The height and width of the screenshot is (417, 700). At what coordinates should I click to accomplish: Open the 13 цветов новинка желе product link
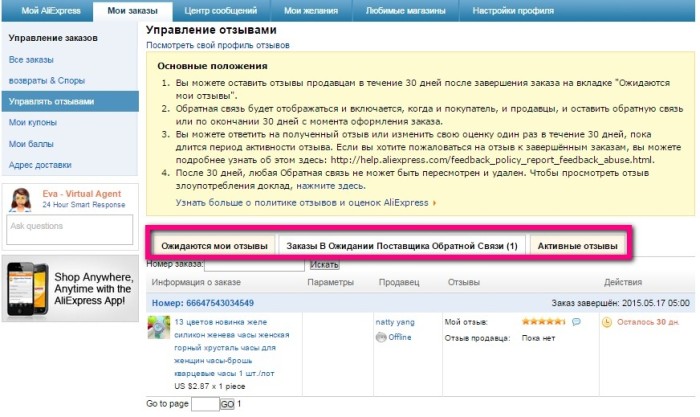click(231, 347)
